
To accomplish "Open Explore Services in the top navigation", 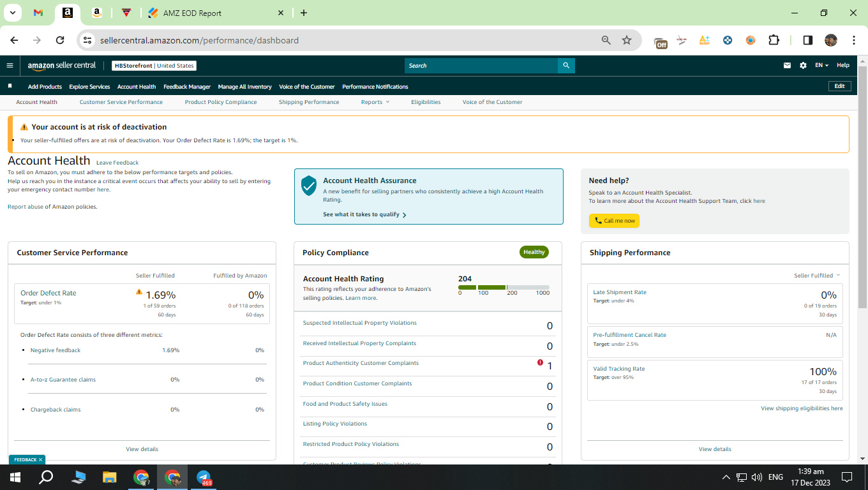I will coord(89,87).
